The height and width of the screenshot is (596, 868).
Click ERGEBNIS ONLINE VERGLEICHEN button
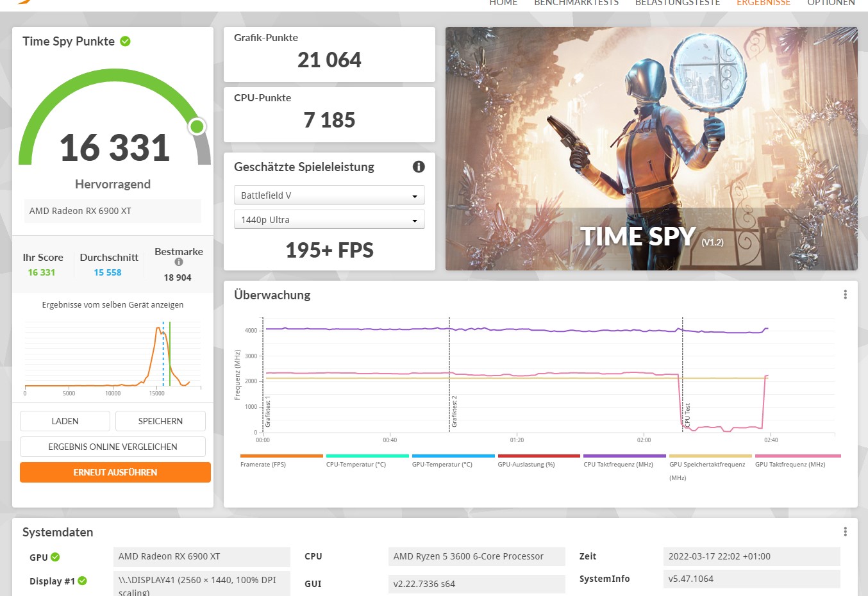(113, 447)
